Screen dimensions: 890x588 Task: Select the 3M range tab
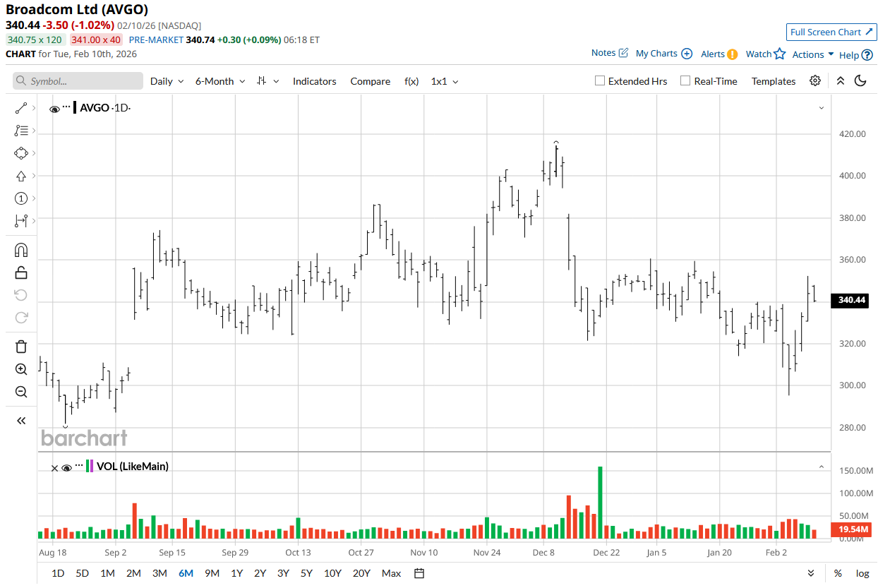pyautogui.click(x=160, y=573)
